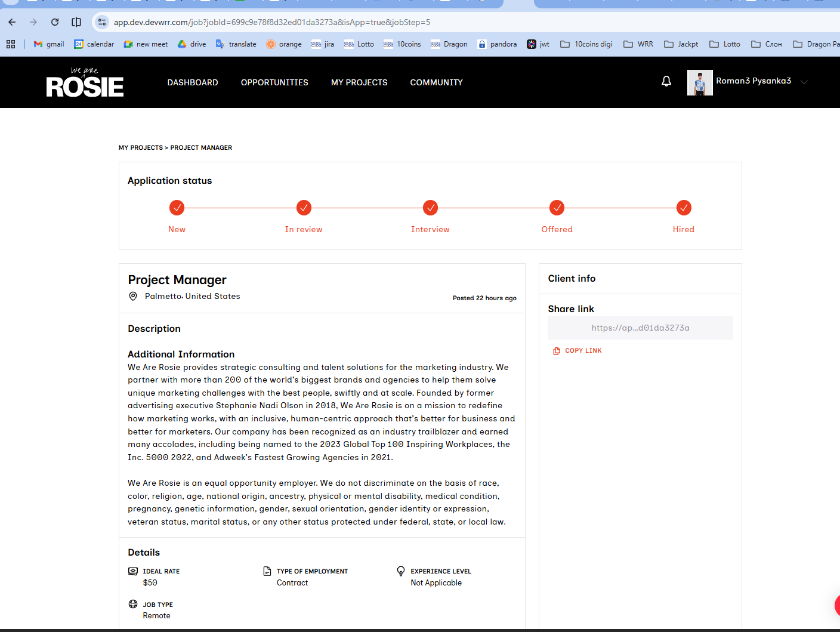Click the We Are Rosie logo
The width and height of the screenshot is (840, 632).
coord(85,82)
